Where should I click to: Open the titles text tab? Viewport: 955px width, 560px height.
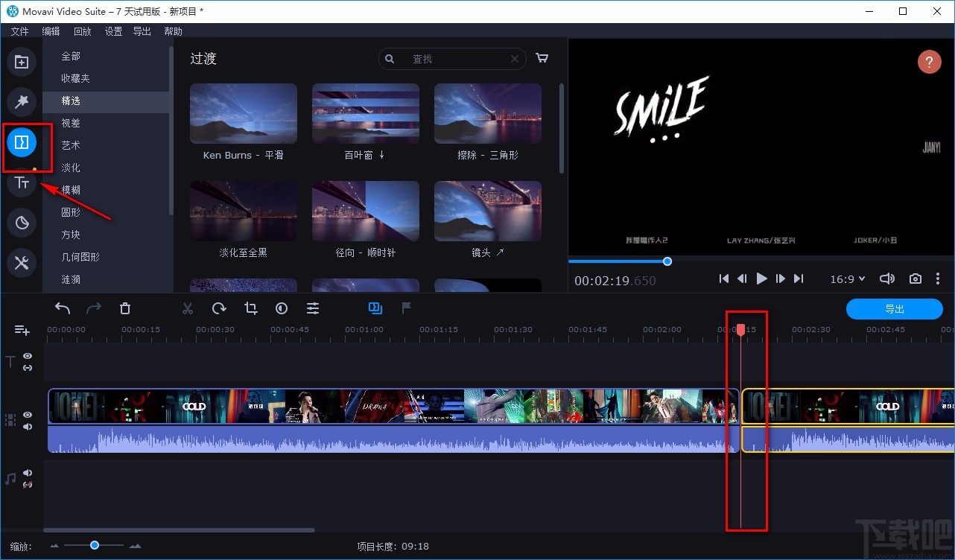(x=22, y=182)
